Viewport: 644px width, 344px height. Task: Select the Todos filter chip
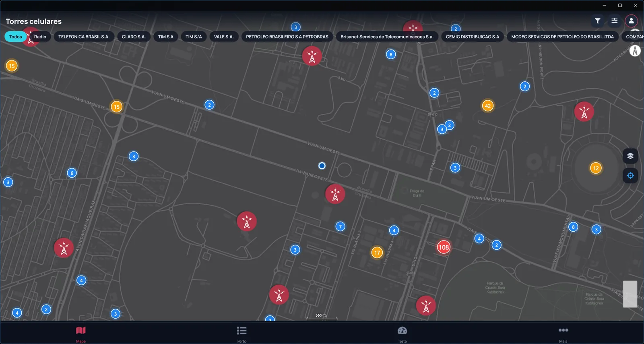[16, 37]
